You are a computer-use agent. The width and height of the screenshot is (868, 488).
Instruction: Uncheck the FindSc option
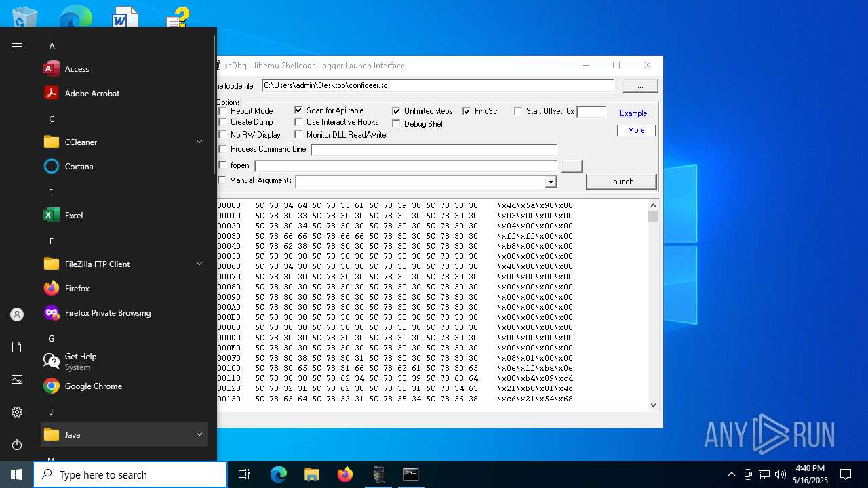point(467,111)
